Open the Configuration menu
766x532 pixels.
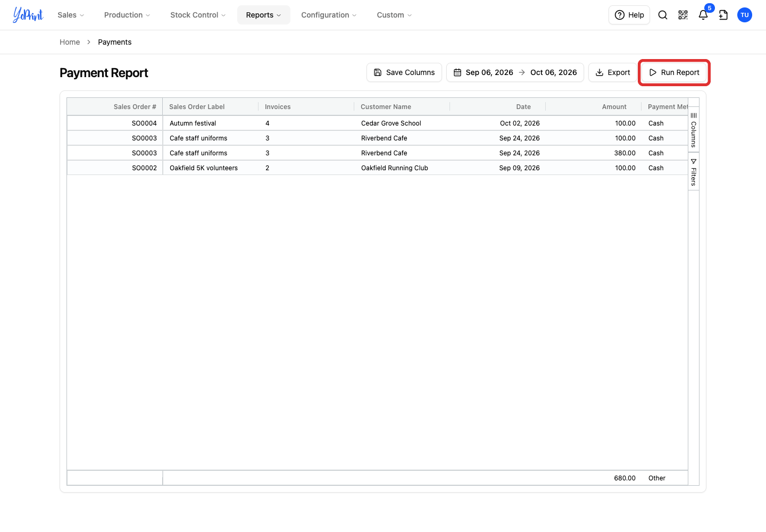(329, 15)
